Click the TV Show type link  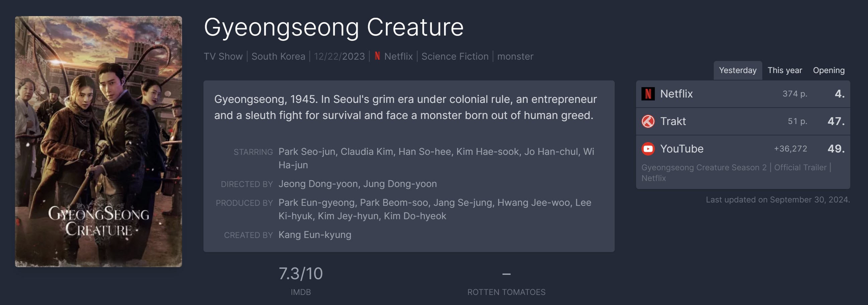click(x=223, y=56)
